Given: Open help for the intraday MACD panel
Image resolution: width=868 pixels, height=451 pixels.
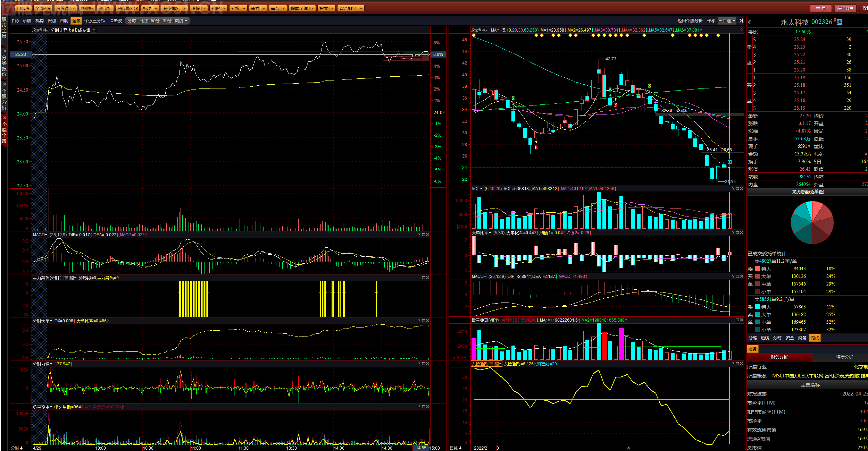Looking at the screenshot, I should click(419, 235).
